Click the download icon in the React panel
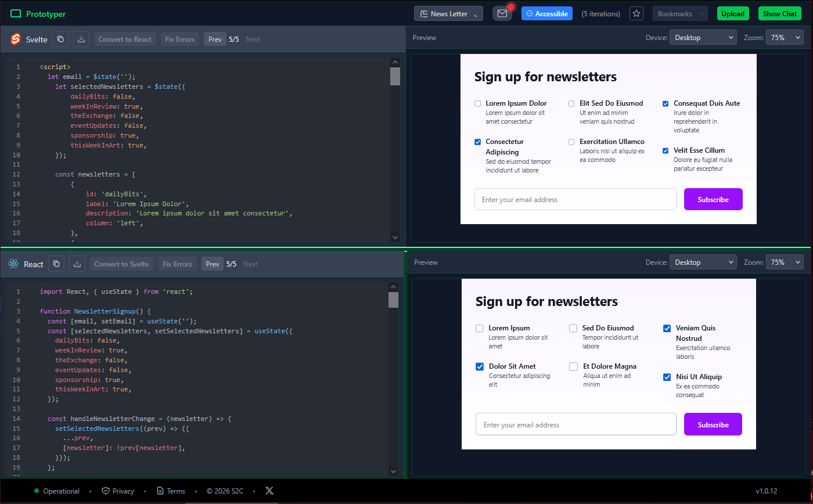The image size is (813, 504). 77,264
